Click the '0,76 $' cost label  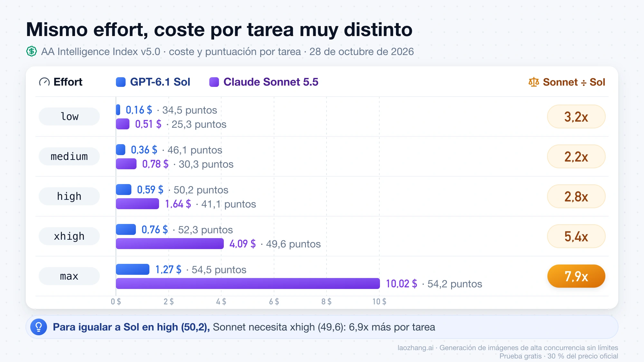(x=155, y=230)
